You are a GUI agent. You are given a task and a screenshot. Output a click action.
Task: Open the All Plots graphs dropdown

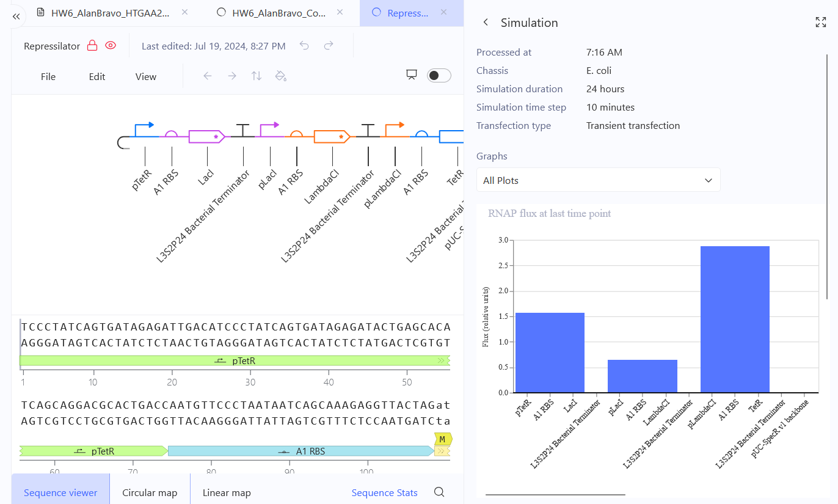[598, 180]
